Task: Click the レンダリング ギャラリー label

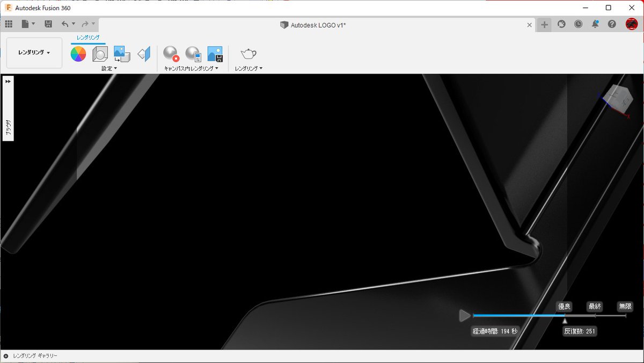Action: 35,356
